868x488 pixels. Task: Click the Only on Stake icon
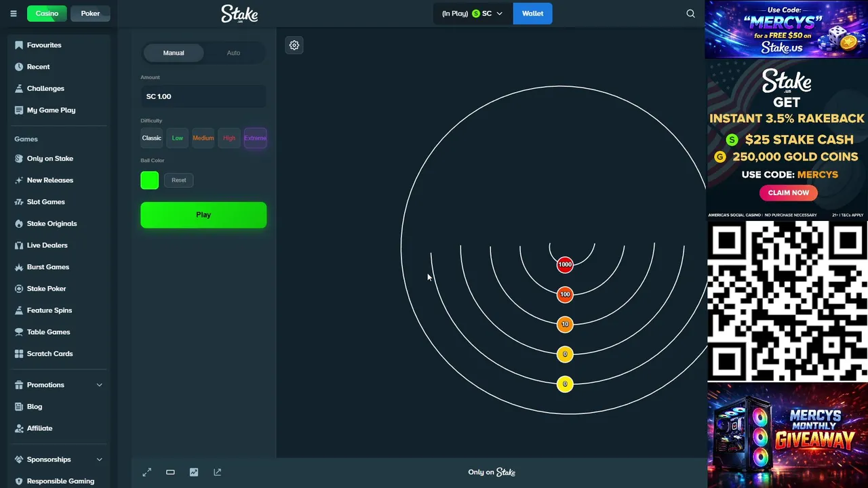[19, 159]
